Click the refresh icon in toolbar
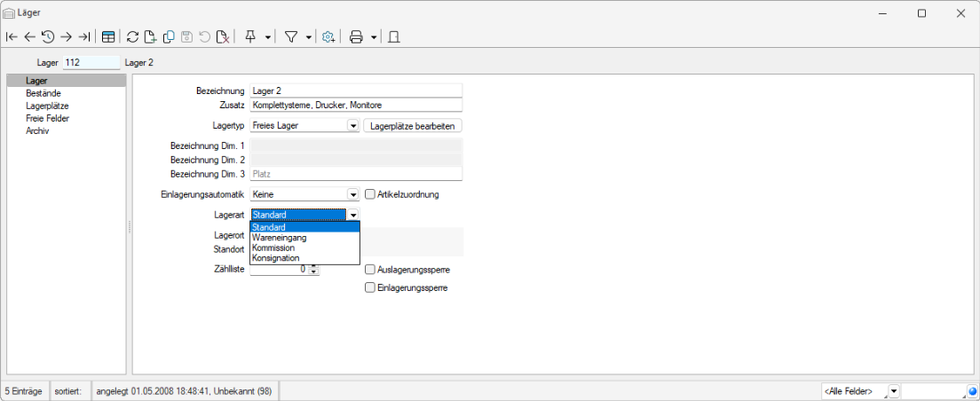Viewport: 980px width, 401px height. click(x=132, y=36)
